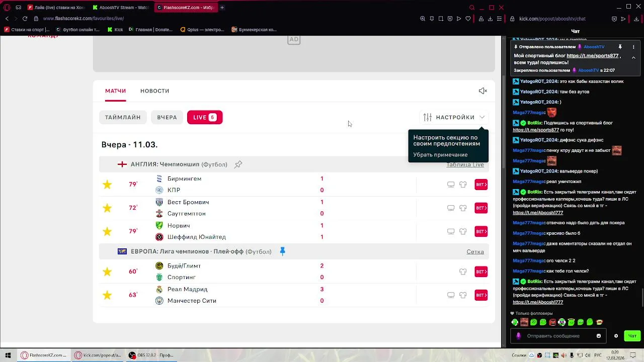Toggle pin on pinned chat message

[x=620, y=47]
